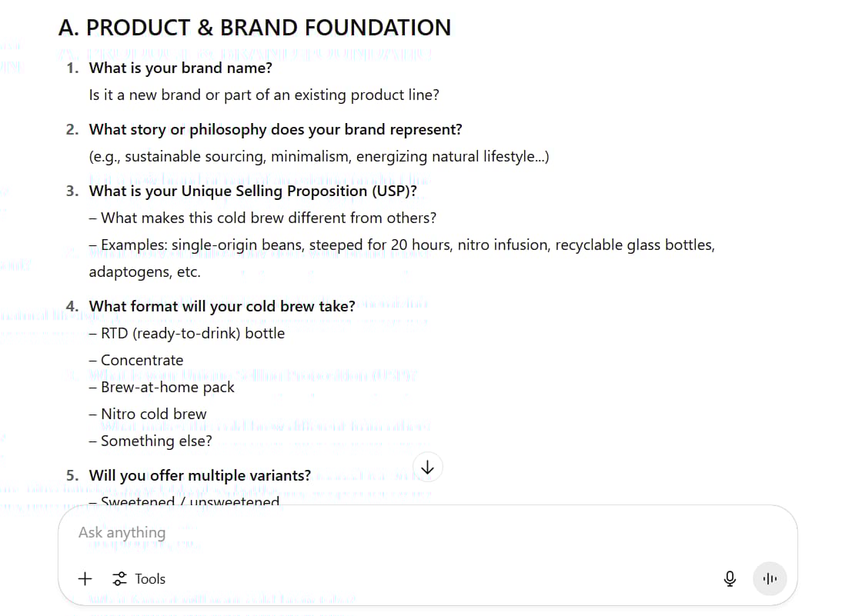Click the plus attach icon in composer
The image size is (862, 616).
(85, 578)
